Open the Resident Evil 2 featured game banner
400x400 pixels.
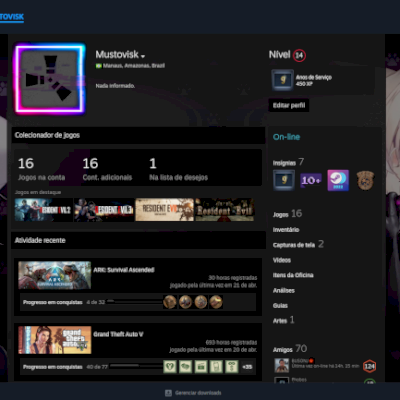coord(43,210)
